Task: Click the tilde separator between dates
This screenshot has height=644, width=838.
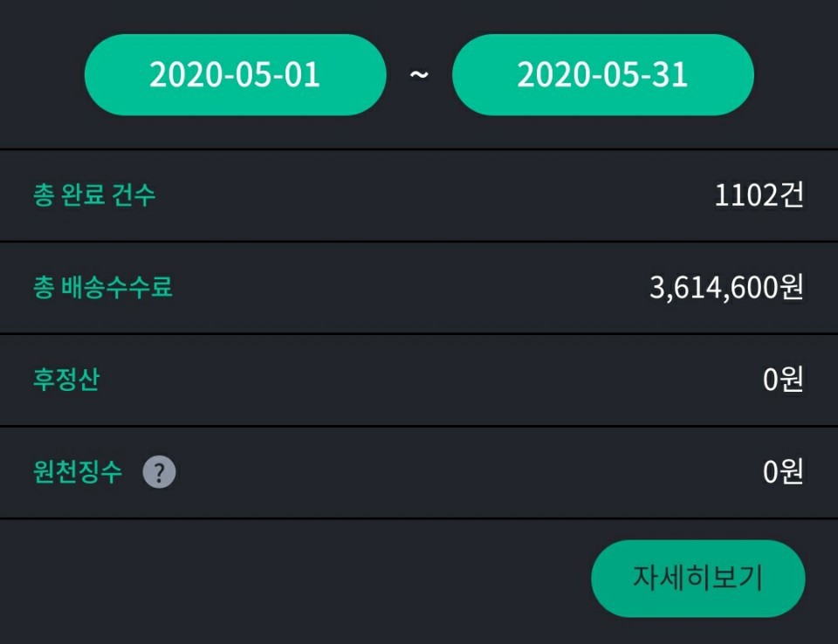Action: pyautogui.click(x=419, y=75)
